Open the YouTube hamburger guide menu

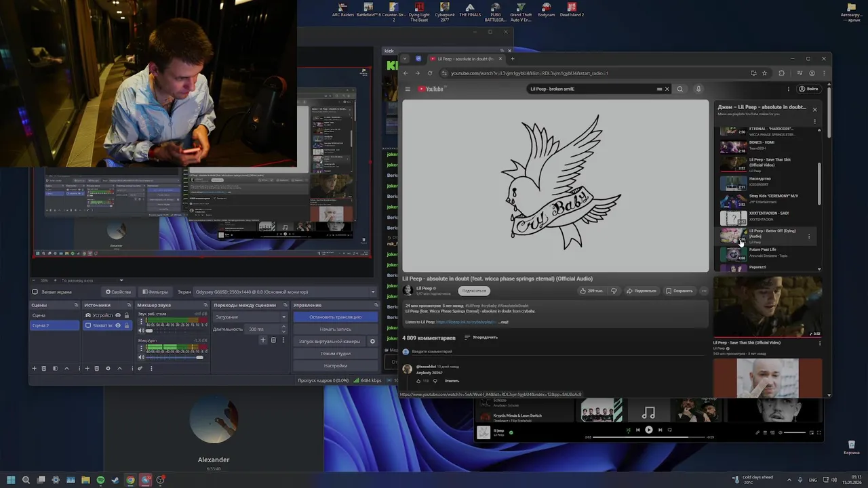tap(408, 89)
